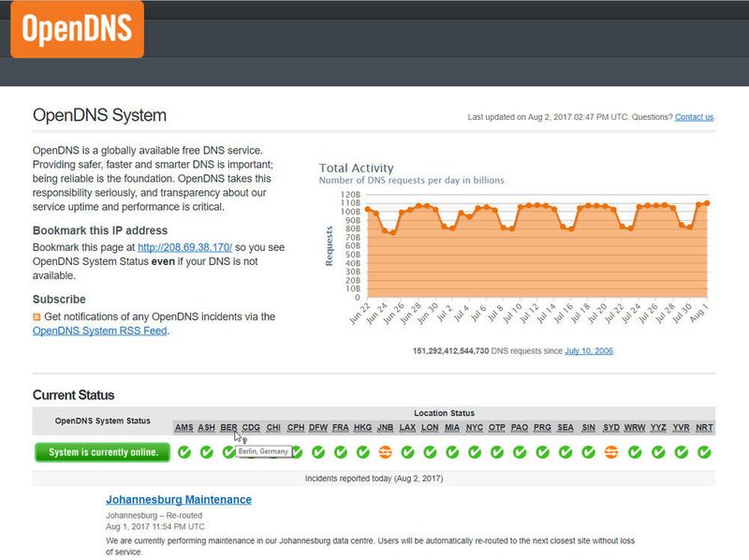Click the 'Total Activity' chart title
Viewport: 749px width, 560px height.
tap(357, 169)
